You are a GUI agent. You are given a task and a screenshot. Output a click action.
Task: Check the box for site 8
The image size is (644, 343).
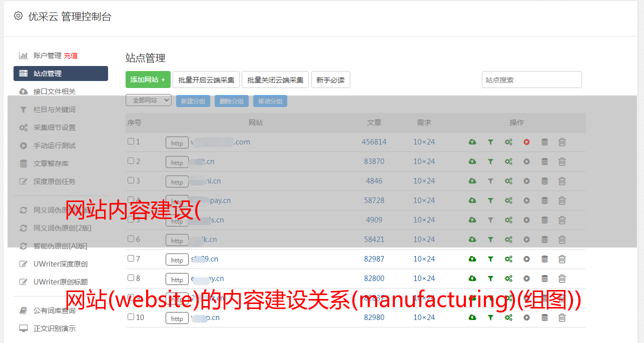[x=131, y=278]
